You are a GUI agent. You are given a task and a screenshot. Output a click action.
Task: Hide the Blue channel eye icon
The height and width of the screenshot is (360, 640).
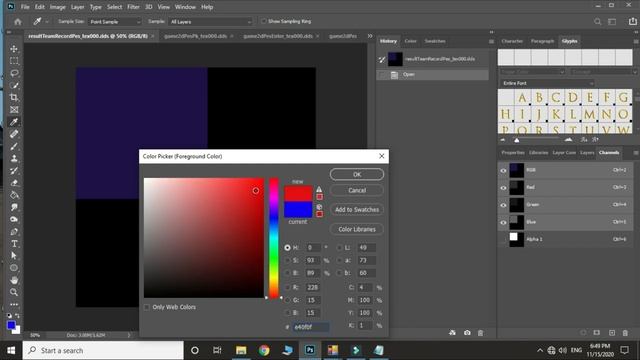click(x=503, y=222)
